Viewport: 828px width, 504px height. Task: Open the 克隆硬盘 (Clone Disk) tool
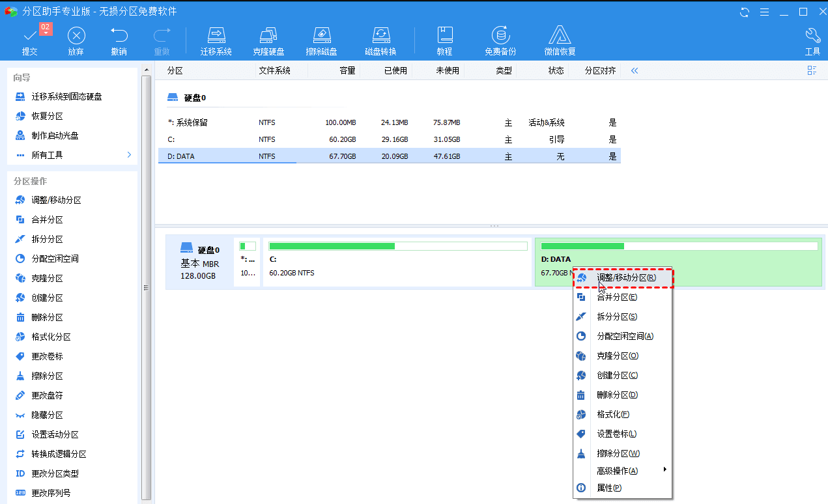click(268, 40)
